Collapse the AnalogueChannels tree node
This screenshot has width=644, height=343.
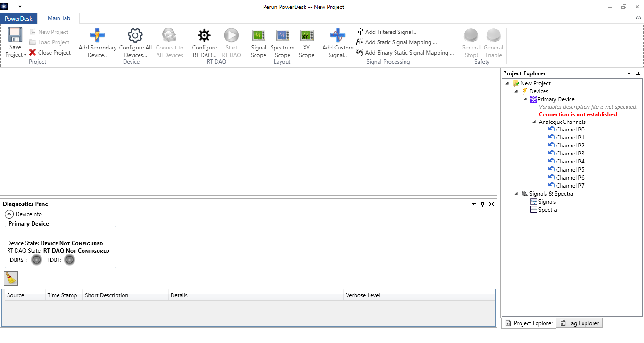click(x=534, y=122)
